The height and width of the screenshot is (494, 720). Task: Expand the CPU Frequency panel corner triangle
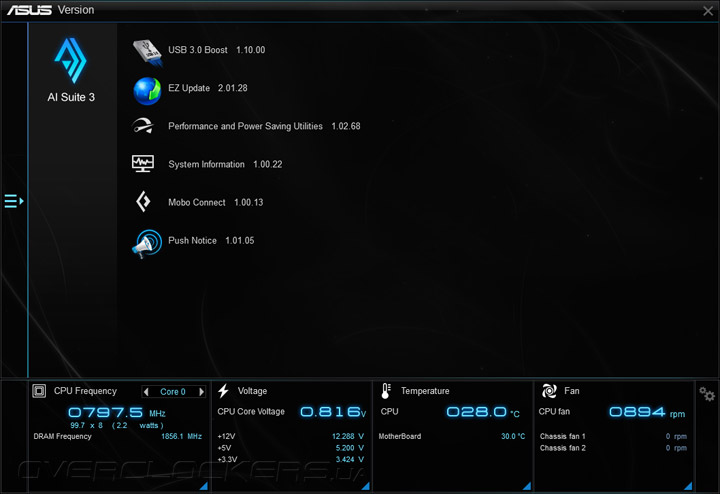pos(203,486)
